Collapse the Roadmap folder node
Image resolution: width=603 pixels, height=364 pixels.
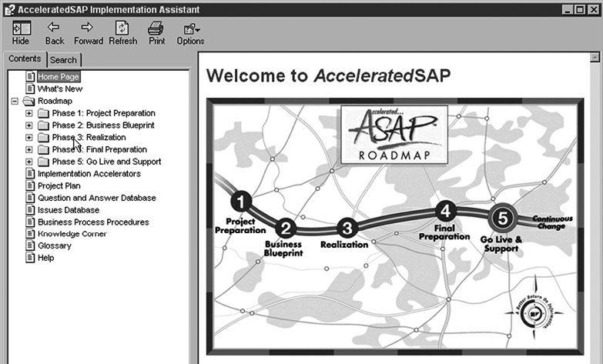15,101
